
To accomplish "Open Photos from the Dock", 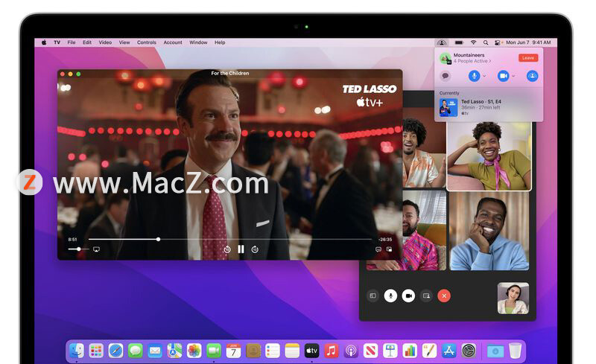I will pyautogui.click(x=194, y=351).
